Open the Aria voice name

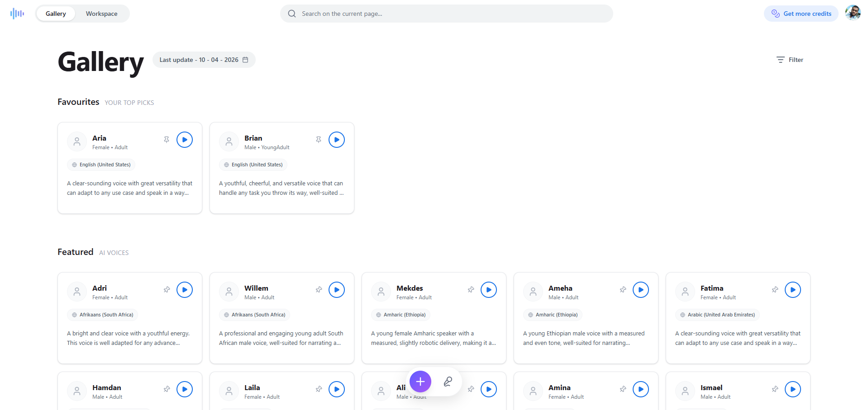(99, 138)
